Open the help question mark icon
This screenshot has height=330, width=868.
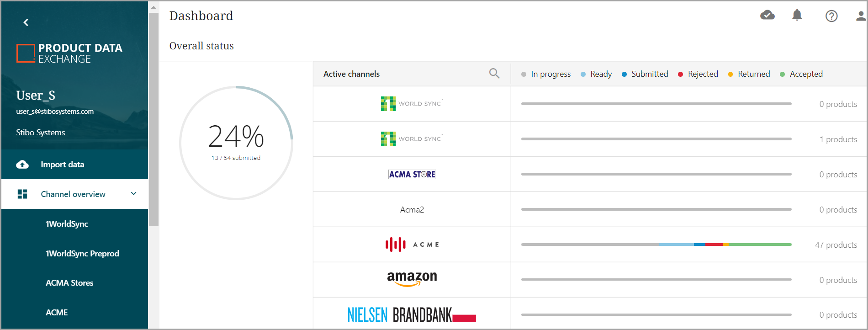[x=831, y=16]
